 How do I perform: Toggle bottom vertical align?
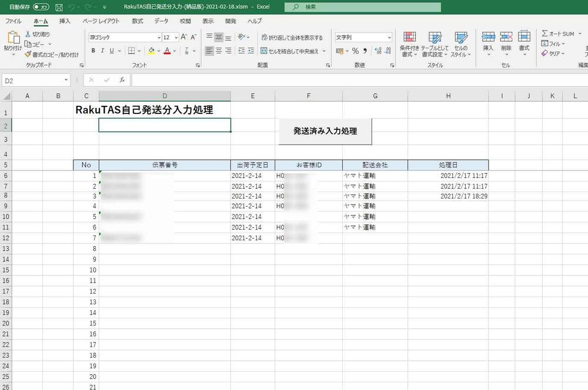(x=228, y=37)
